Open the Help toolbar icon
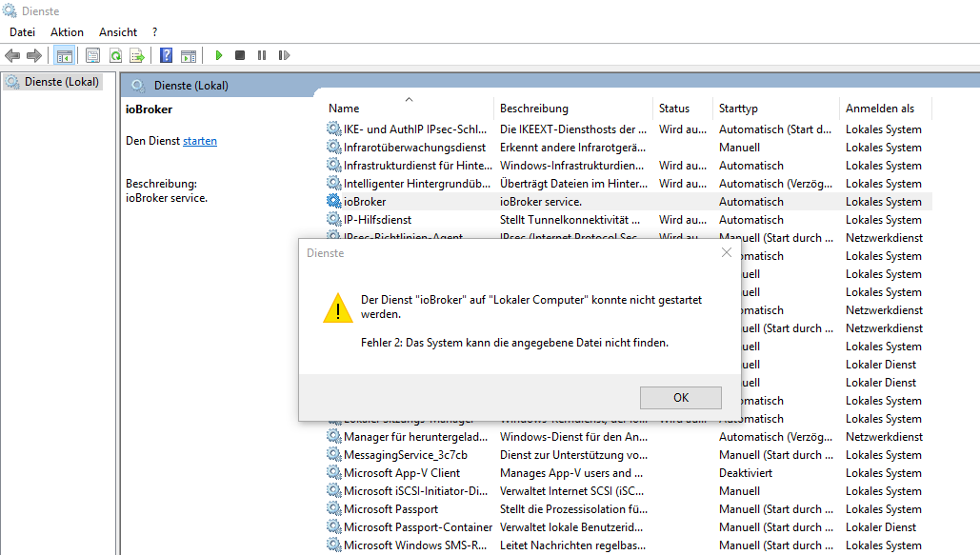Screen dimensions: 980x555 (167, 55)
